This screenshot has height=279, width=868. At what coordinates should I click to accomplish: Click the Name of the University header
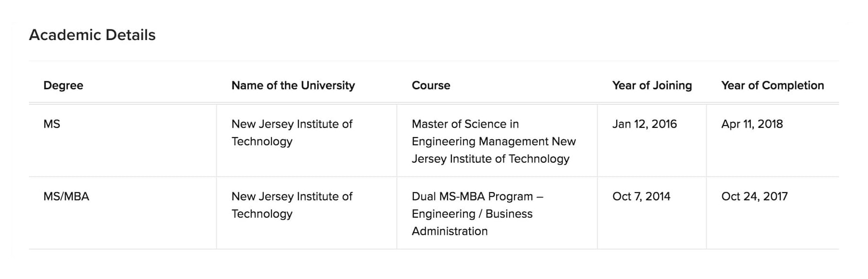pos(293,85)
